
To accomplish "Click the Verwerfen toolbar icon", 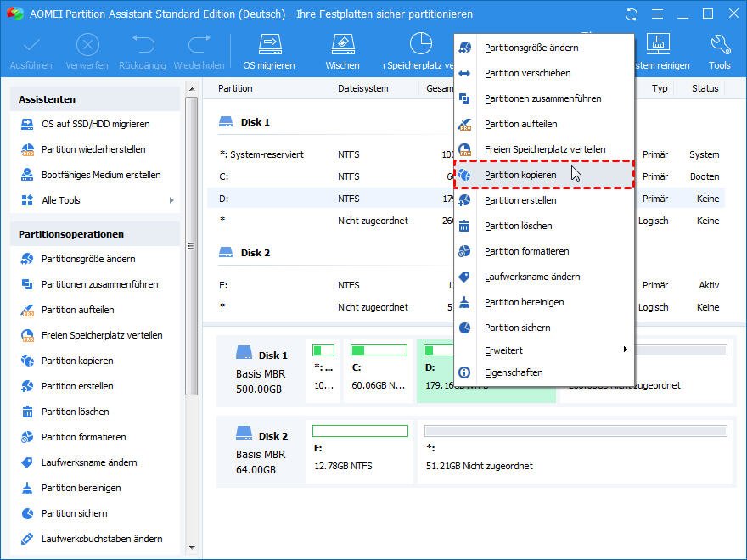I will coord(87,46).
